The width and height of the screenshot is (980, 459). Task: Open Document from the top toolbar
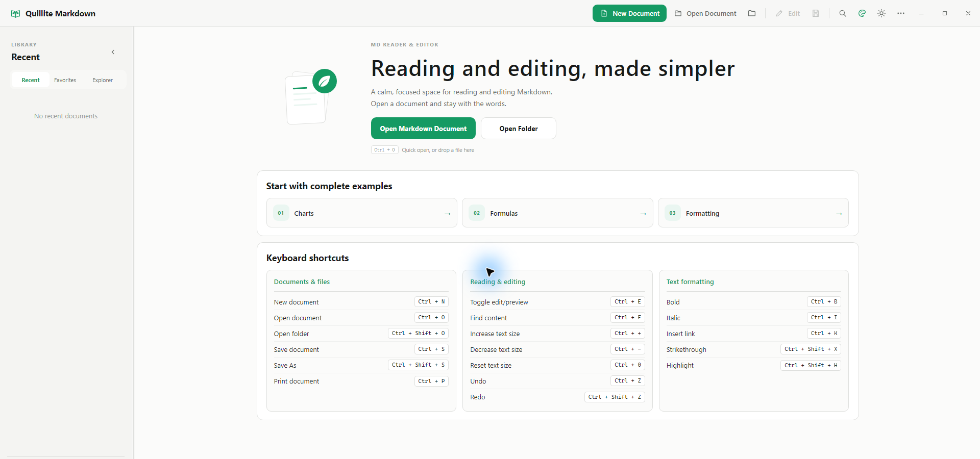tap(705, 13)
